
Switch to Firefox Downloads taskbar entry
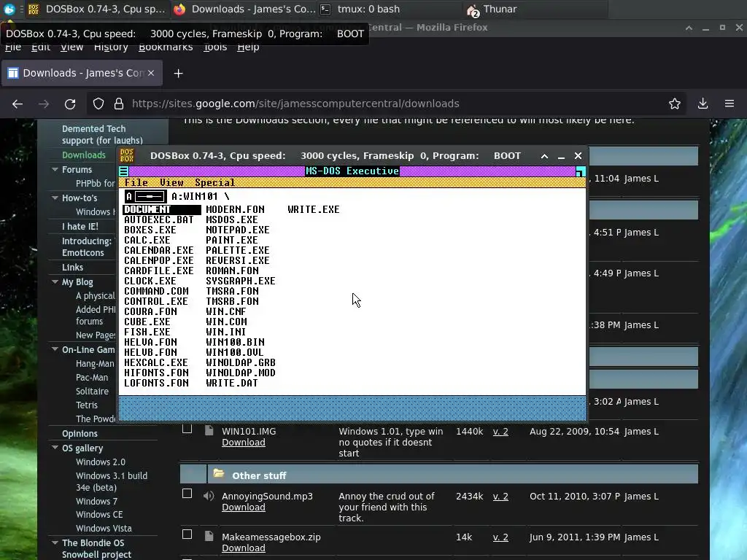[x=244, y=9]
